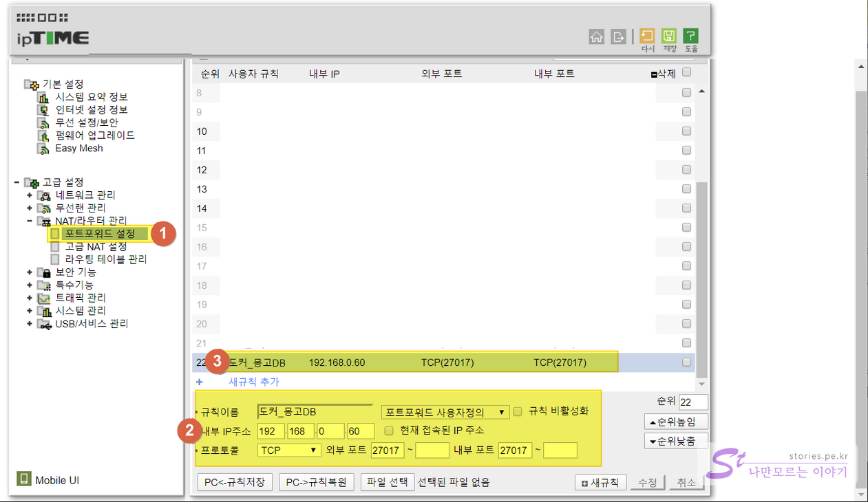Click the logout icon next to home
Screen dimensions: 868x502
pos(618,36)
